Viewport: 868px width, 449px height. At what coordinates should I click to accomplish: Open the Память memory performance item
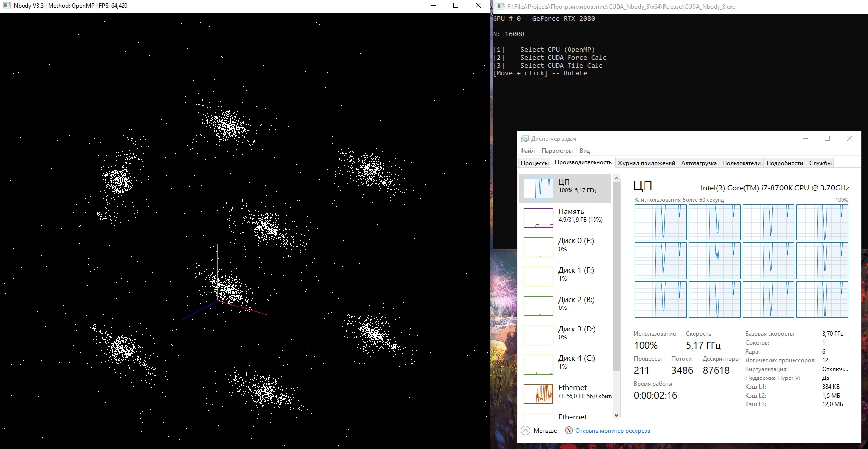tap(565, 217)
